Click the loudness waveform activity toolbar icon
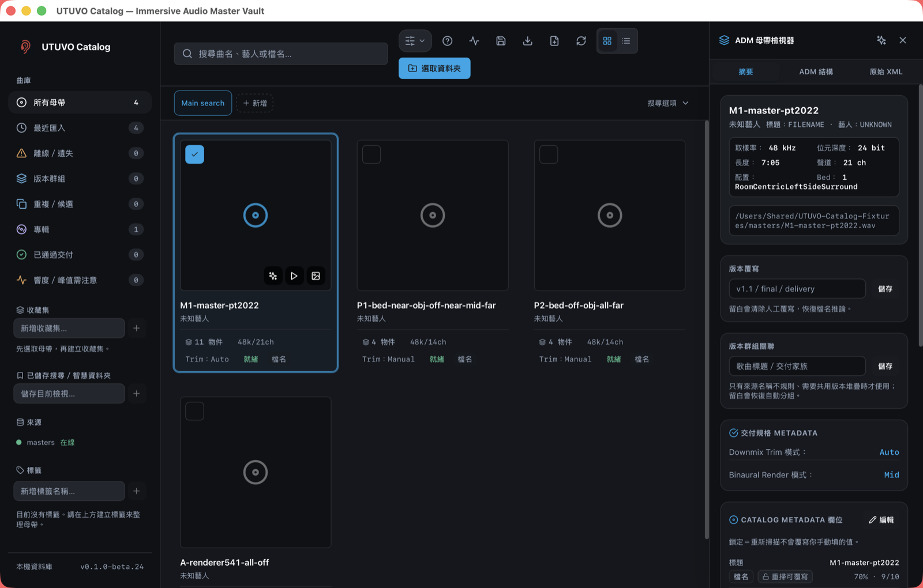This screenshot has height=588, width=923. click(474, 41)
